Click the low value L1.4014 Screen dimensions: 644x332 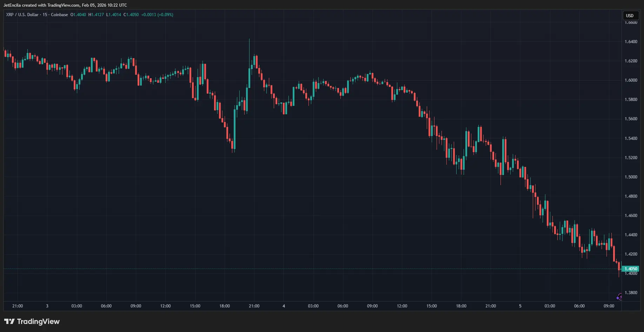114,15
